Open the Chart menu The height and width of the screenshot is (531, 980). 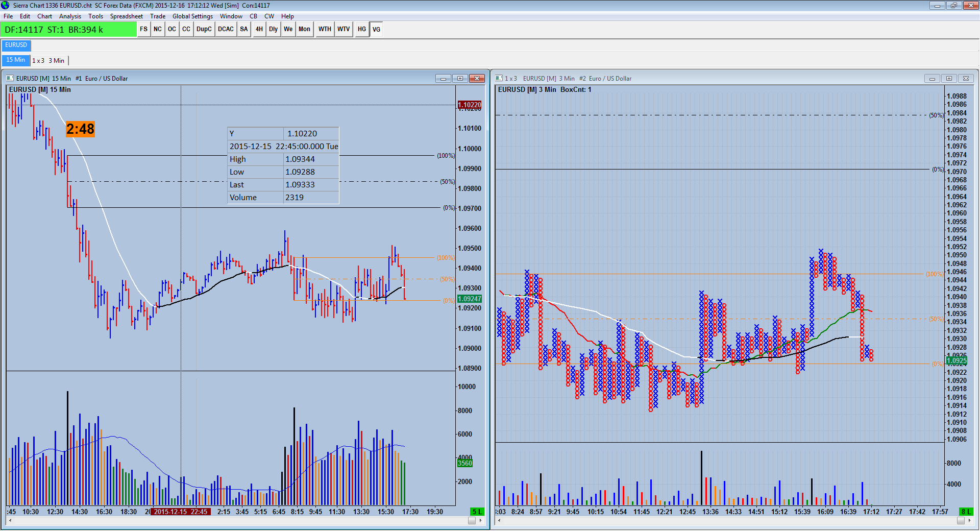(x=45, y=16)
